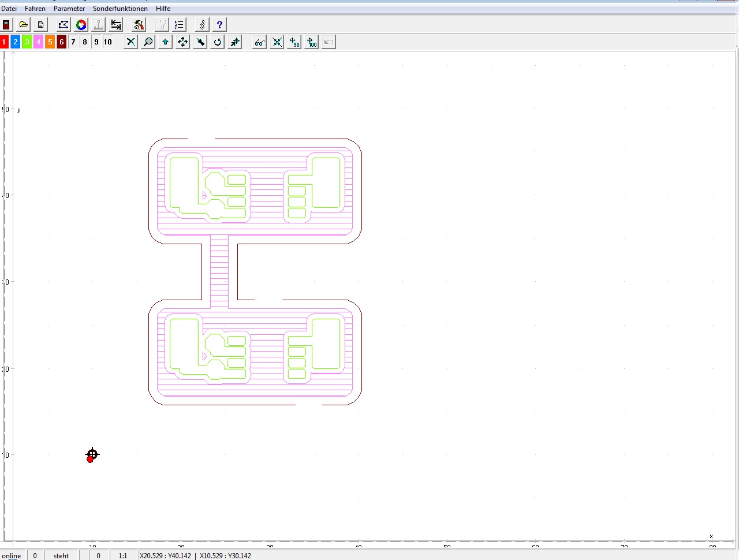The image size is (739, 560).
Task: Click the move 100 icon
Action: click(312, 42)
